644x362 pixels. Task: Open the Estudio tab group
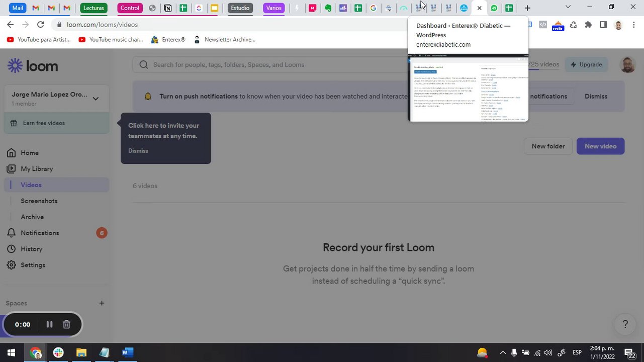(240, 8)
